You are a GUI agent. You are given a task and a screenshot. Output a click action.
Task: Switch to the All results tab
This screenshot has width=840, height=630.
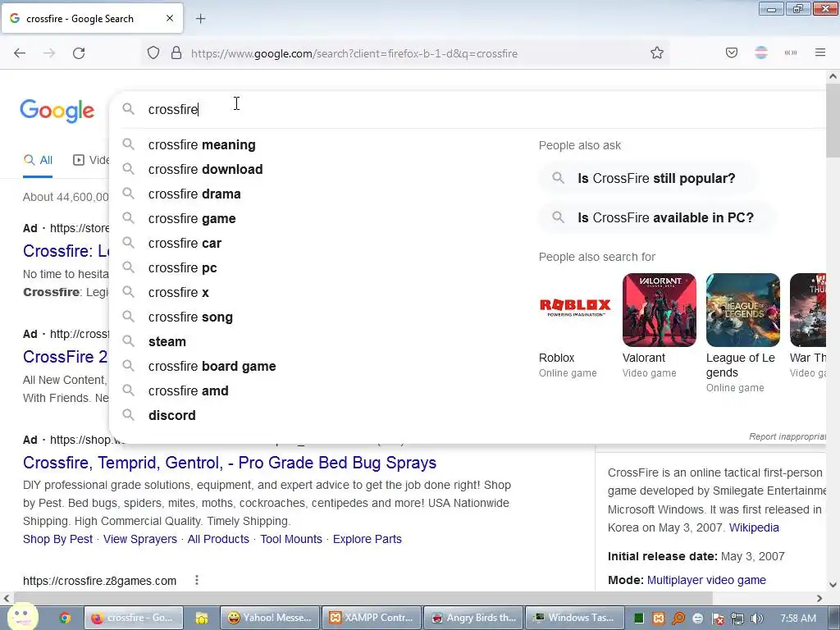[38, 160]
